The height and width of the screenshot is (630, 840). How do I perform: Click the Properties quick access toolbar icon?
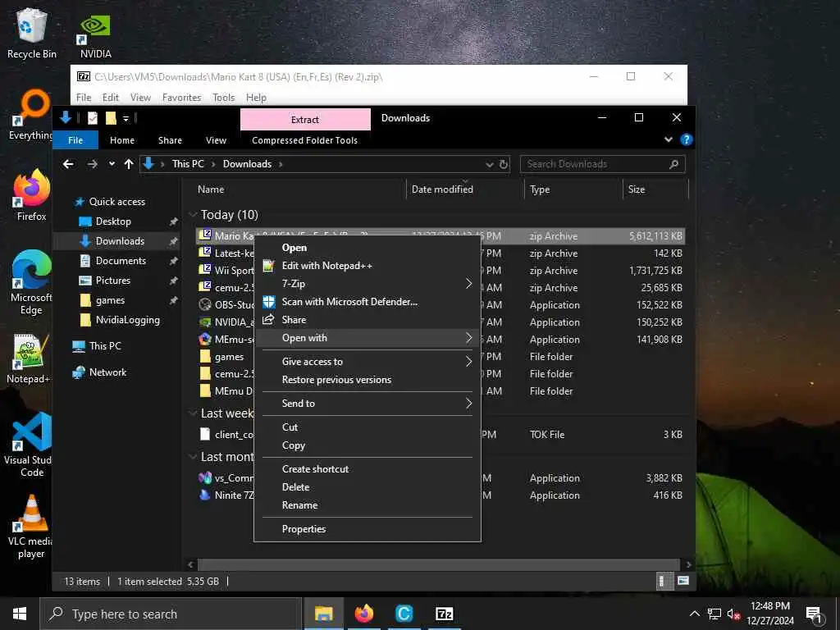point(93,118)
